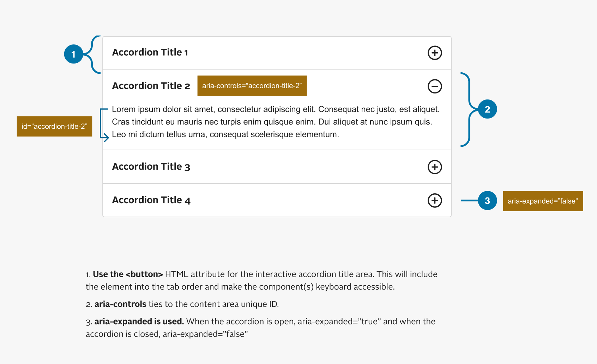Click the aria-controls="accordion-title-2" label
This screenshot has height=364, width=597.
click(x=252, y=86)
